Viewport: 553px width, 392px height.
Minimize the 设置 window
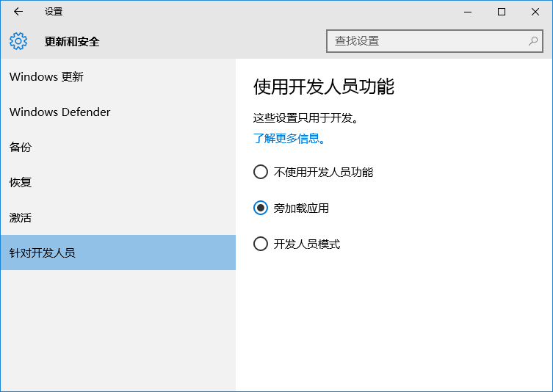468,12
